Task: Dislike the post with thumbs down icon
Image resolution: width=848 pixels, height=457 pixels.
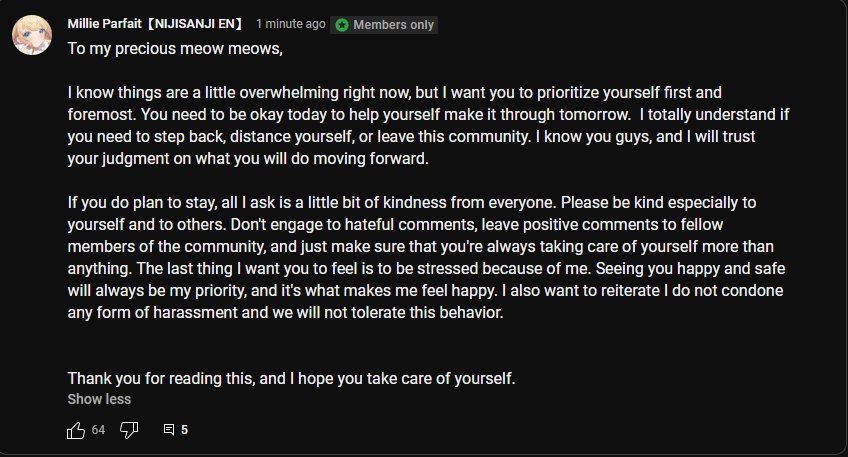Action: tap(129, 430)
